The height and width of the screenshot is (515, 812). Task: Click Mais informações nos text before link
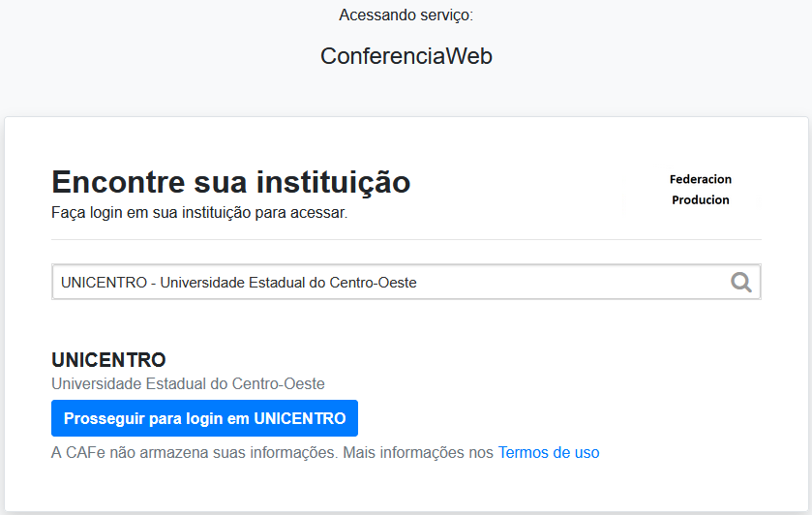418,452
